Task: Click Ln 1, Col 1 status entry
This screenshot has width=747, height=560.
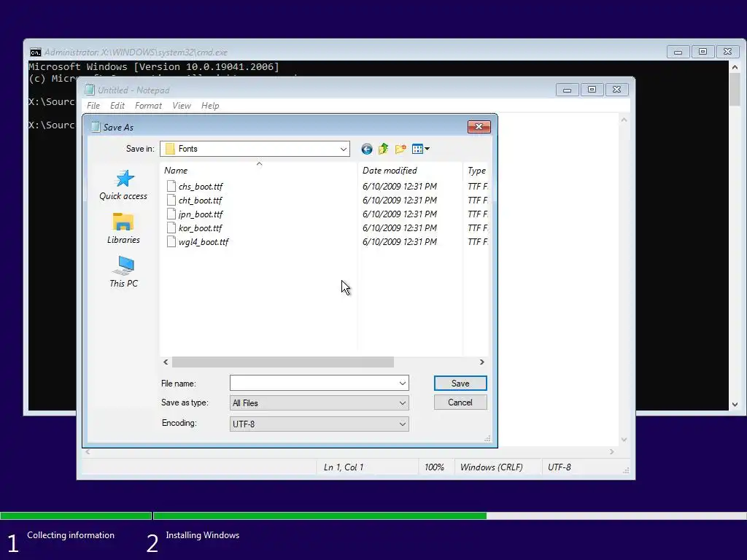Action: click(344, 467)
